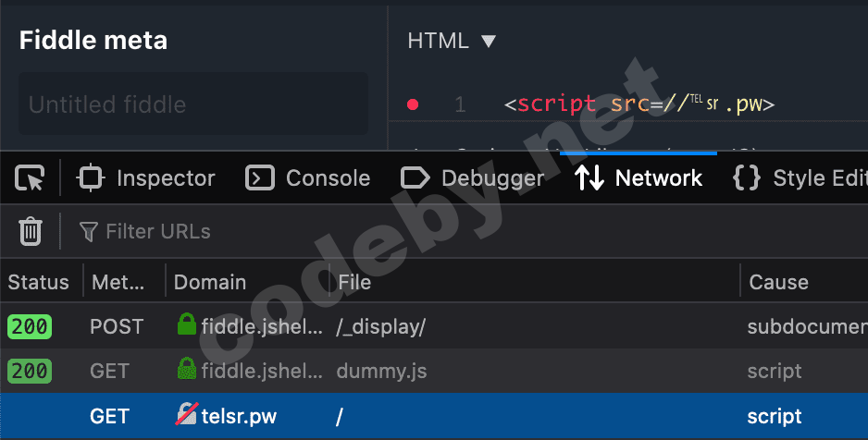The height and width of the screenshot is (440, 868).
Task: Click the script cause for dummy.js
Action: tap(774, 371)
